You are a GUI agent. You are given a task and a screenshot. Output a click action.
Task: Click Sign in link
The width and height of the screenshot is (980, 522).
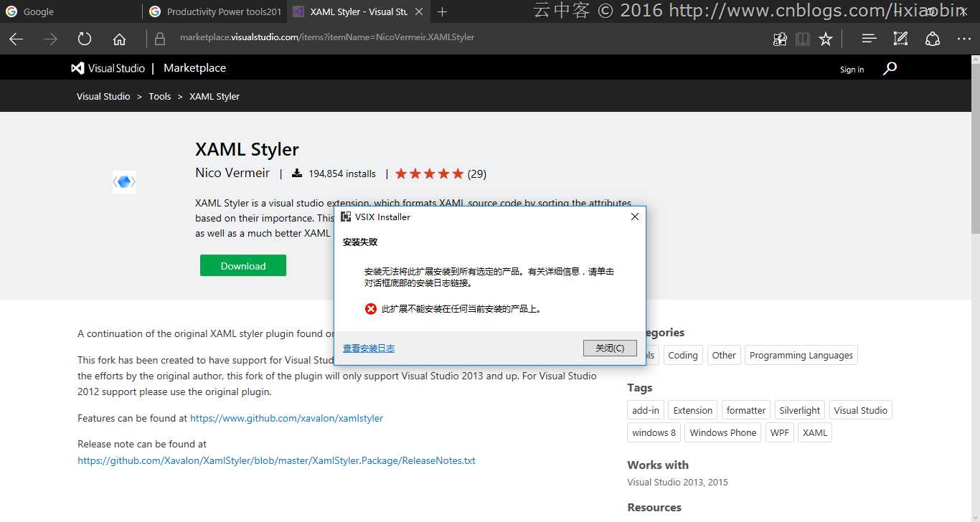click(x=852, y=70)
